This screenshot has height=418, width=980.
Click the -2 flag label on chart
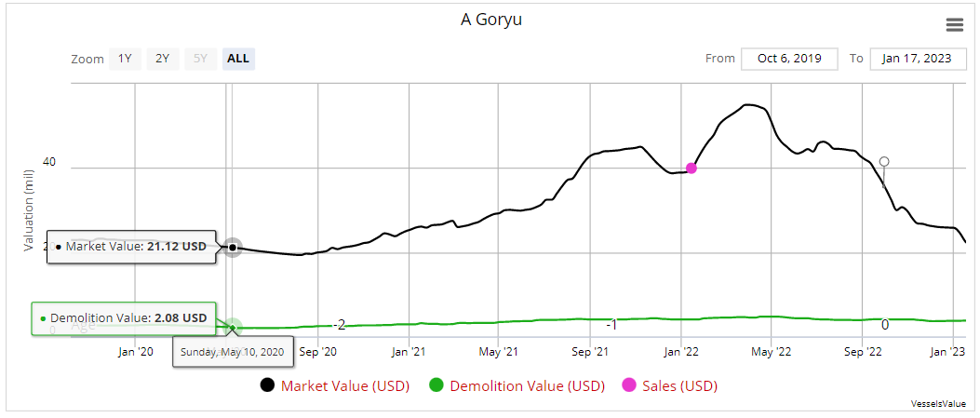[339, 325]
